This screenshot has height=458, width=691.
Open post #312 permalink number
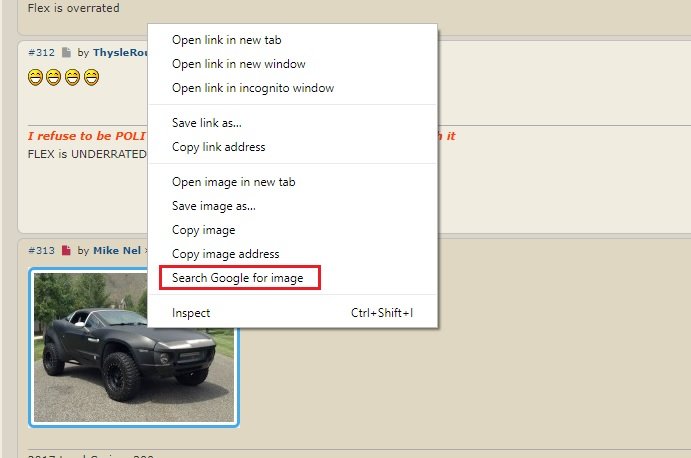click(41, 52)
